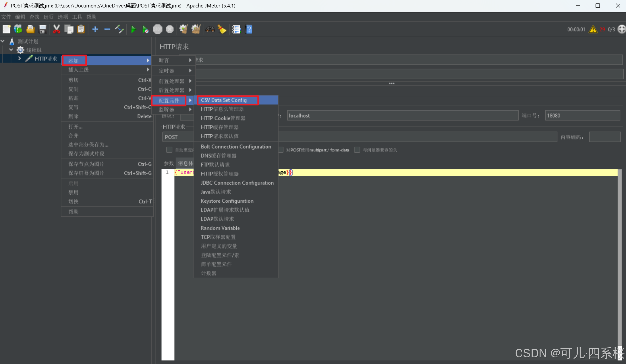
Task: Toggle the browser-compatible headers checkbox
Action: [x=357, y=150]
